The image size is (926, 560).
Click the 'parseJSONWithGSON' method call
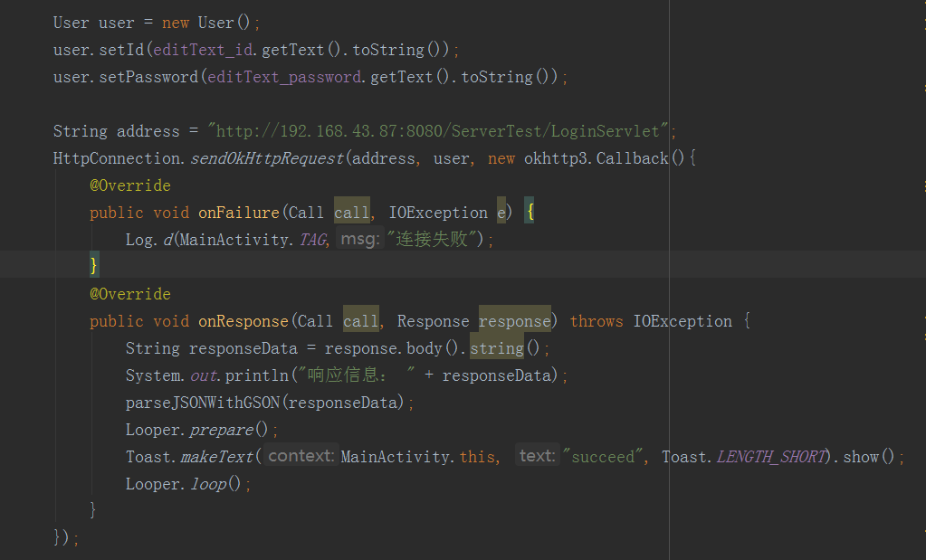click(203, 403)
